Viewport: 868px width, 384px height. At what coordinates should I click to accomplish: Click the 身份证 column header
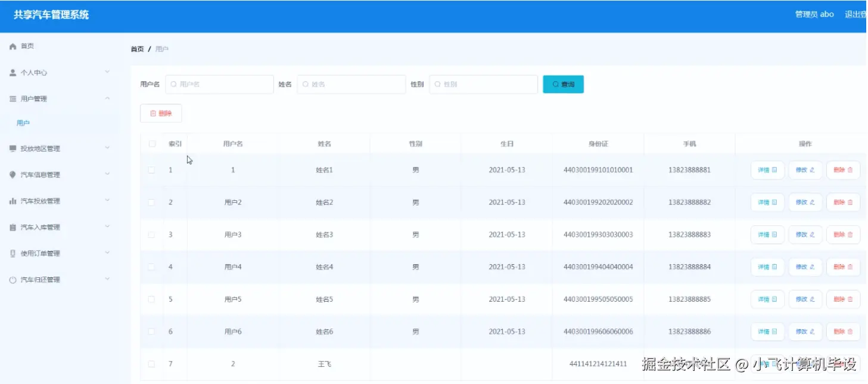[x=598, y=144]
